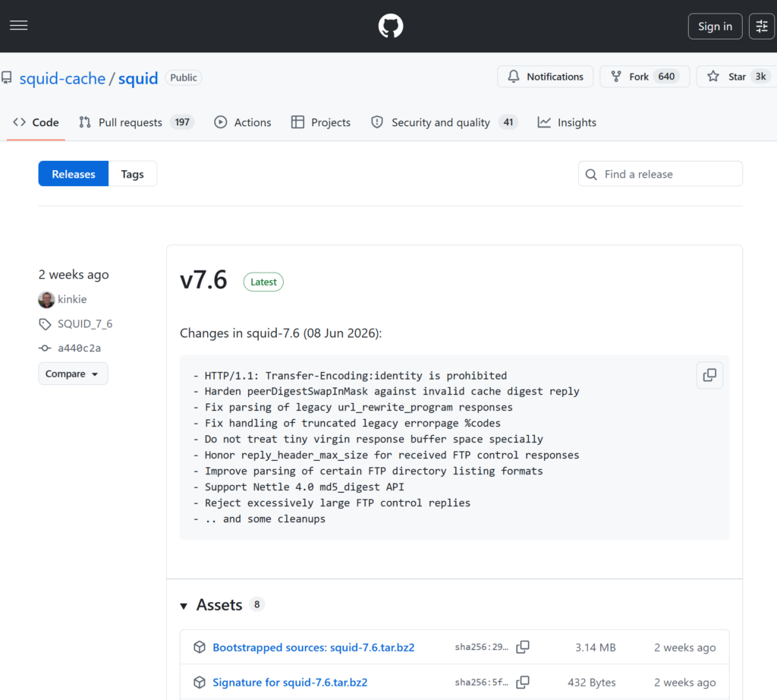Screen dimensions: 777x700
Task: Copy sha256 of Bootstrapped sources asset
Action: tap(523, 647)
